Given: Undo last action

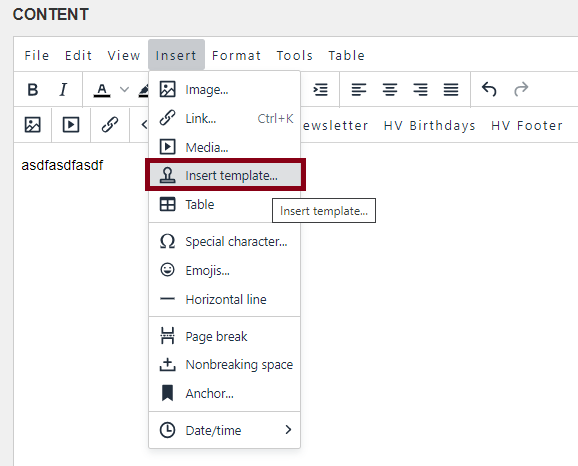Looking at the screenshot, I should click(489, 90).
